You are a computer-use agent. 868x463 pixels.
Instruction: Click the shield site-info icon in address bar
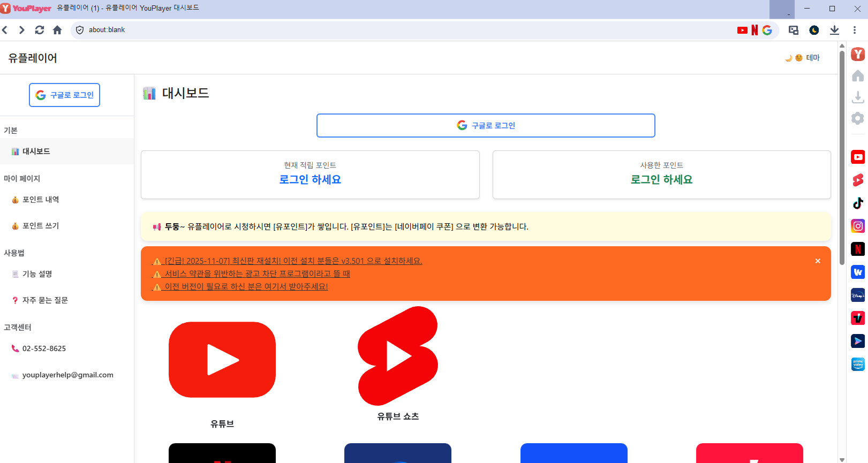pos(80,30)
